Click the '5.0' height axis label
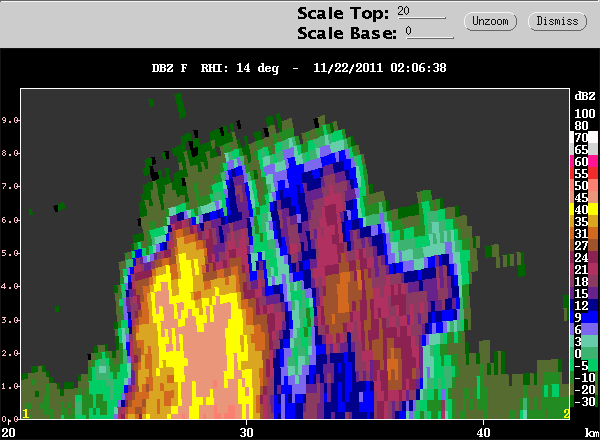This screenshot has height=440, width=600. (x=10, y=253)
